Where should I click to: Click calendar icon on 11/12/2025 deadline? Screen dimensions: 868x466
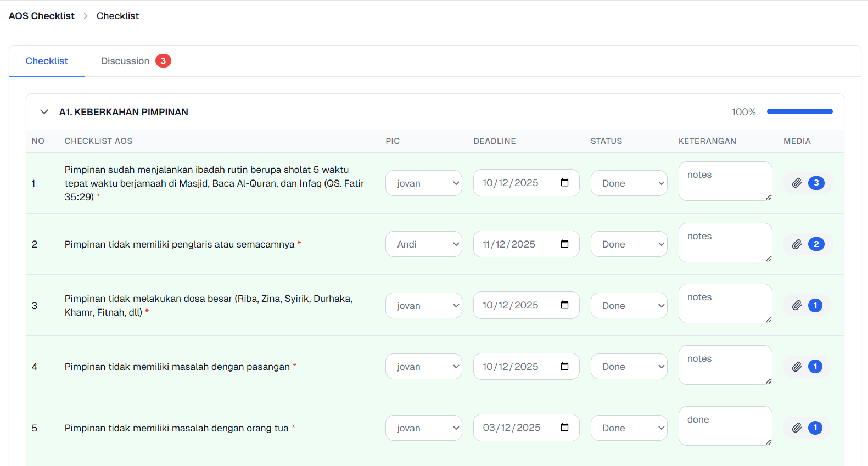click(564, 244)
